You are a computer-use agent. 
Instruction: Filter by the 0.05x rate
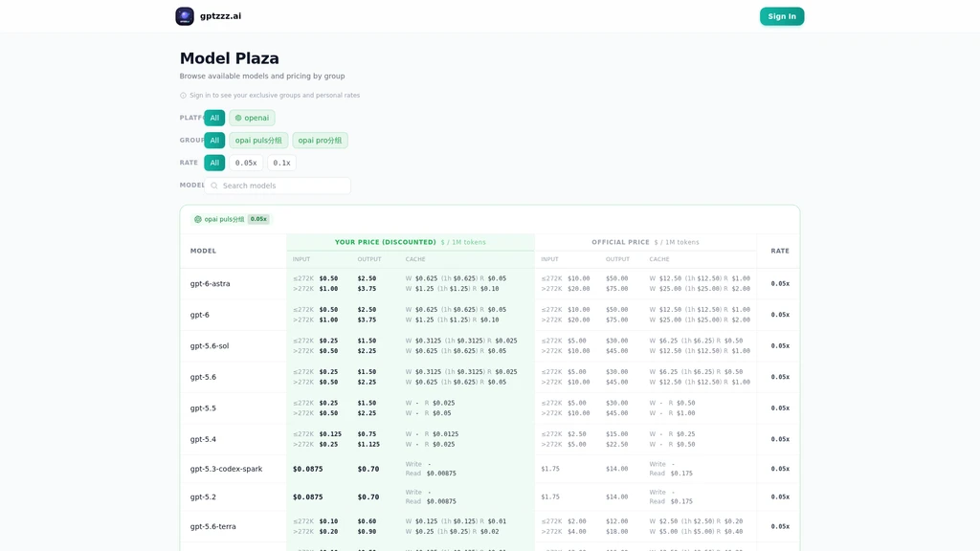246,163
